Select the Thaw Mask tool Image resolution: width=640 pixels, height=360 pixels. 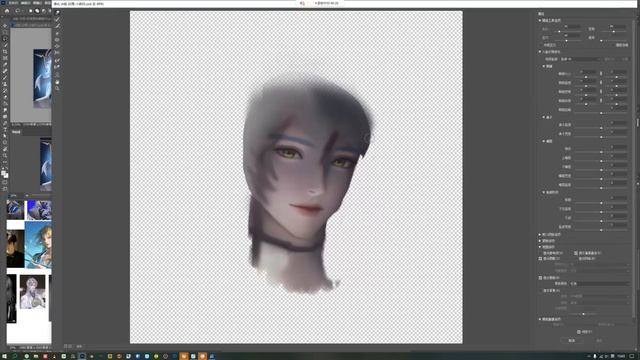click(57, 67)
